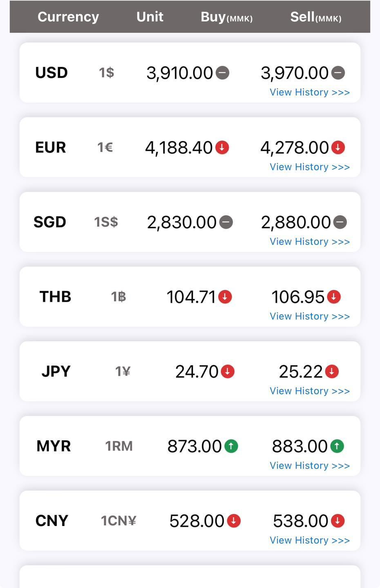
Task: Click the gray unchanged icon beside SGD sell 2,880.00
Action: (340, 222)
